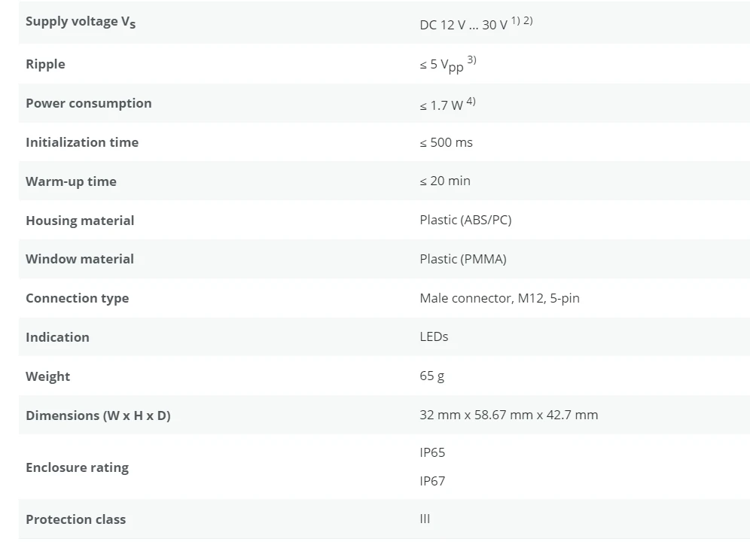750x560 pixels.
Task: Select the IP67 enclosure rating
Action: pos(432,481)
